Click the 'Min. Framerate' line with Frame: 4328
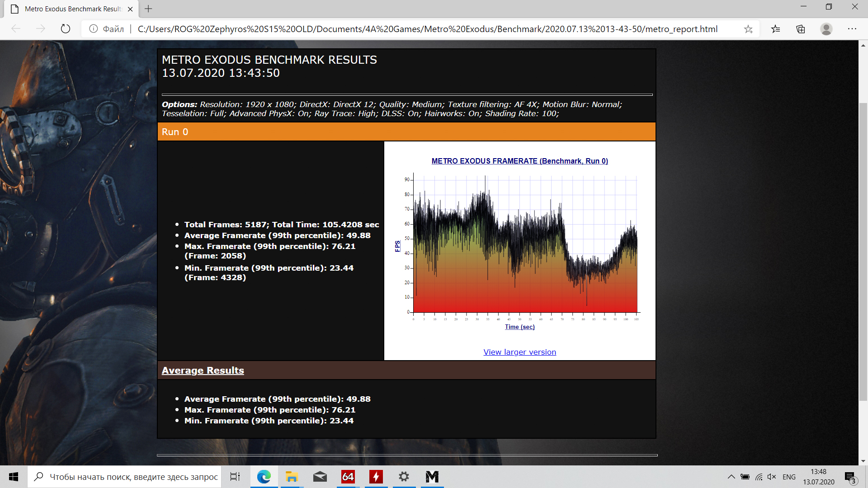Image resolution: width=868 pixels, height=488 pixels. click(x=269, y=272)
